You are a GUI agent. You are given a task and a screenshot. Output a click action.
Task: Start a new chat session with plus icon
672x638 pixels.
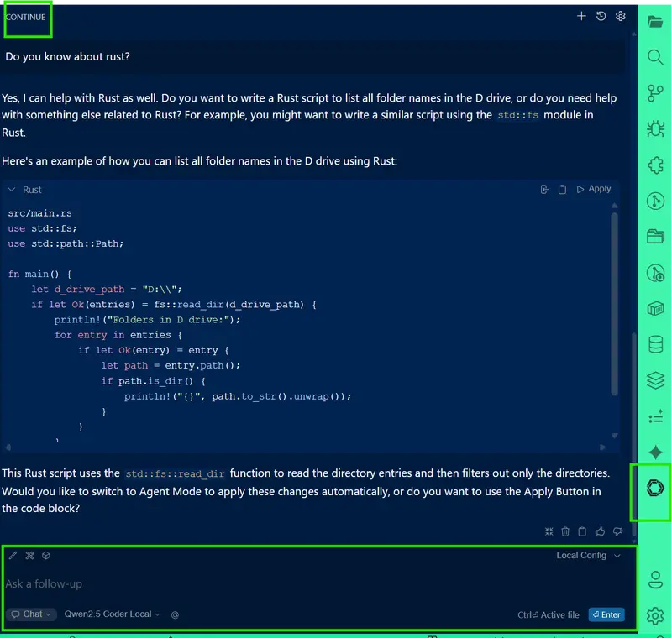pyautogui.click(x=581, y=16)
